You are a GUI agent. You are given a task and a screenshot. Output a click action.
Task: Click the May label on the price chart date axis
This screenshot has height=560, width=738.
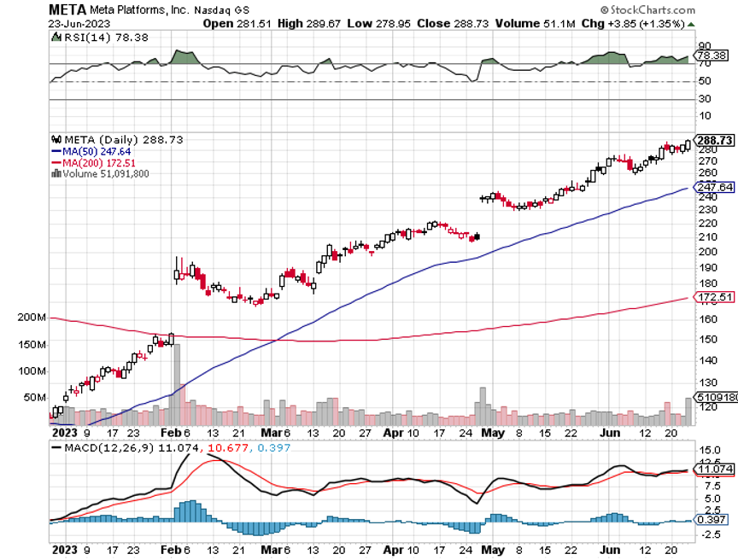493,433
